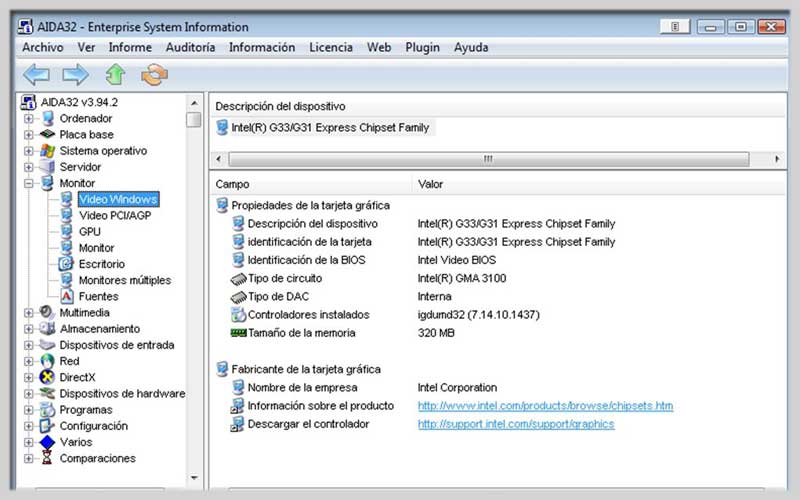Open the Licencia menu
The image size is (800, 500).
[x=331, y=47]
